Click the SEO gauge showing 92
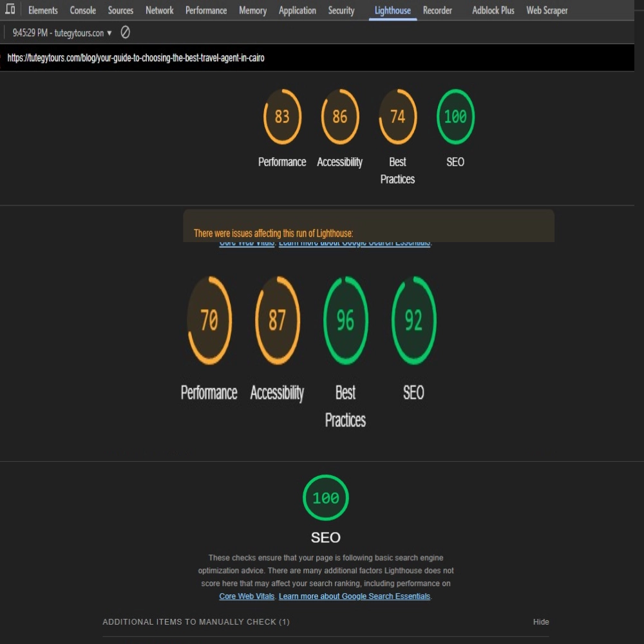The height and width of the screenshot is (644, 644). [413, 320]
